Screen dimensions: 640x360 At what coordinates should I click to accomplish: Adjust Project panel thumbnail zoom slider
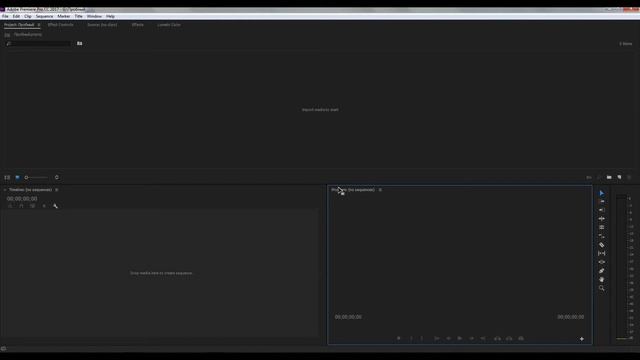pos(36,178)
